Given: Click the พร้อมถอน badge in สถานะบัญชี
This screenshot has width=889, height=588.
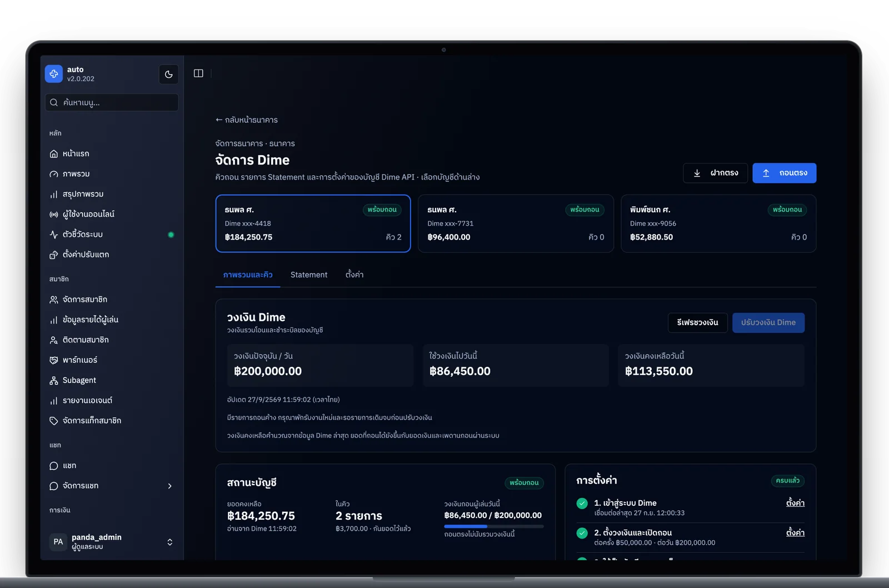Looking at the screenshot, I should tap(524, 483).
